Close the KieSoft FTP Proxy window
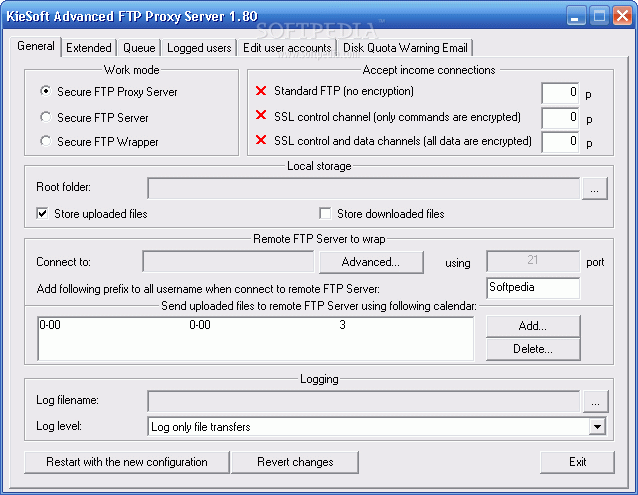This screenshot has height=495, width=638. coord(623,16)
